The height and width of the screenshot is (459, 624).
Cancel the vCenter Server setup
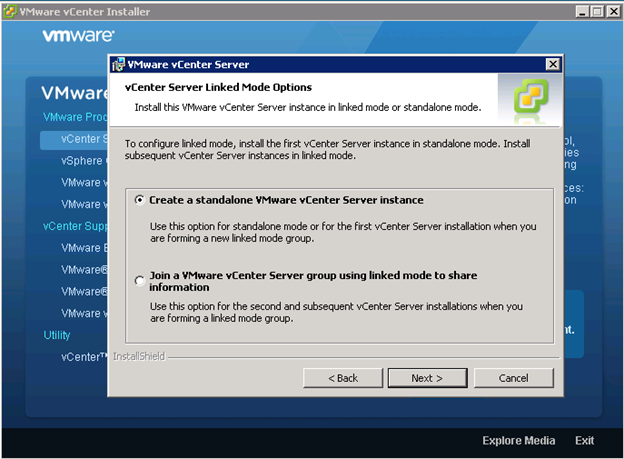coord(513,378)
